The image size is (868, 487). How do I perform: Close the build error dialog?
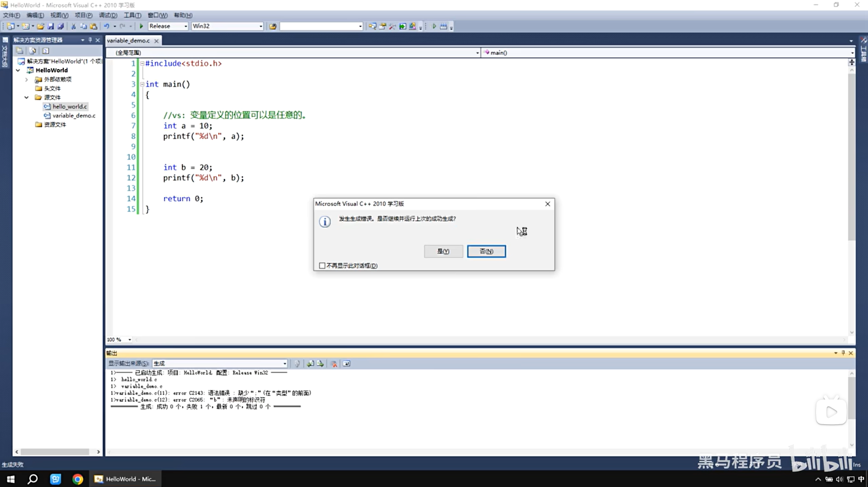(547, 204)
